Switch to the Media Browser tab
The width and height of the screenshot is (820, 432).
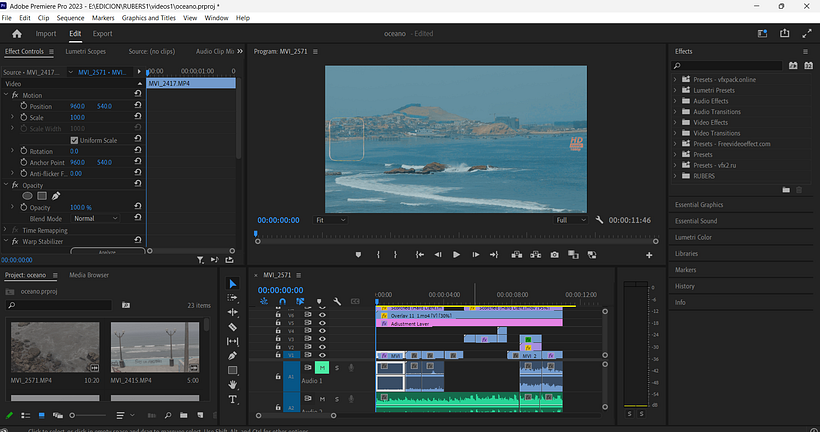pos(89,274)
